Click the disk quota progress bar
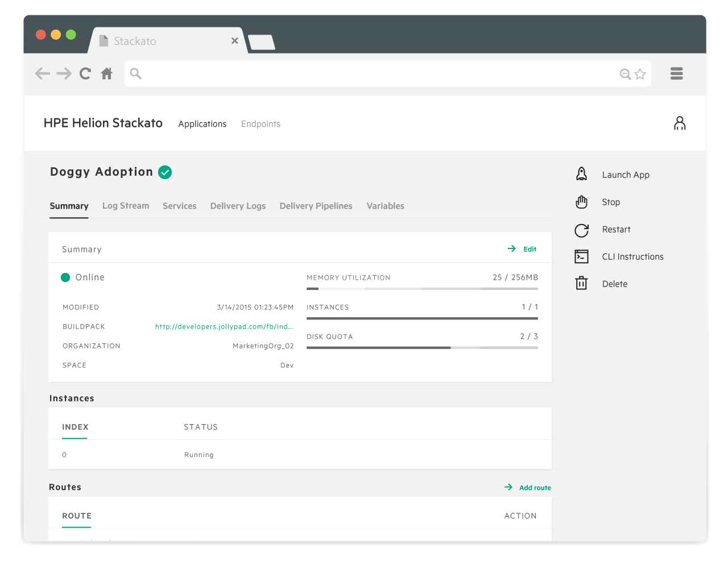Viewport: 728px width, 564px height. pos(422,347)
